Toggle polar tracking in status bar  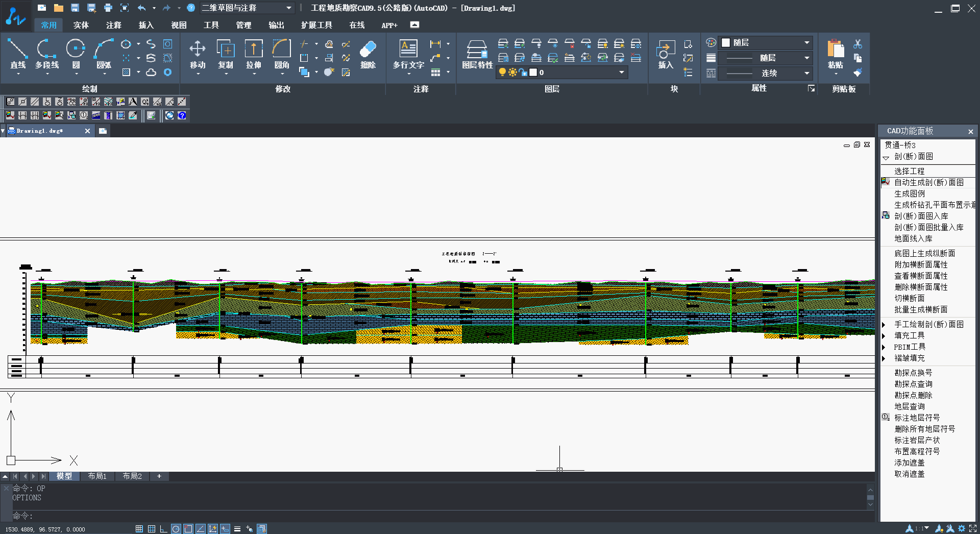pyautogui.click(x=176, y=529)
